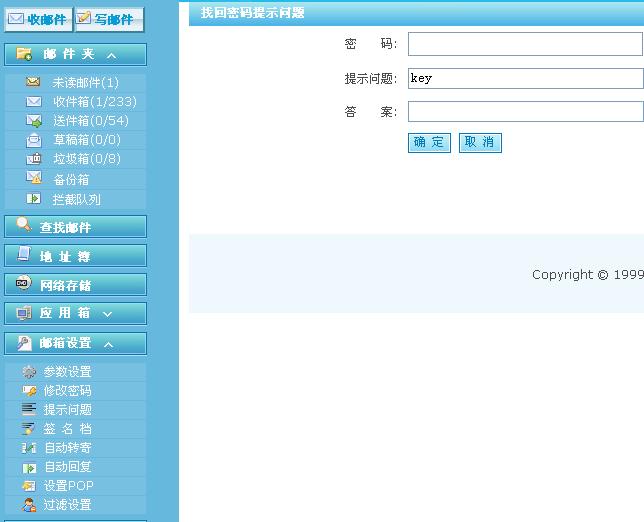Open 过滤设置 filter settings
The image size is (644, 522).
tap(68, 505)
